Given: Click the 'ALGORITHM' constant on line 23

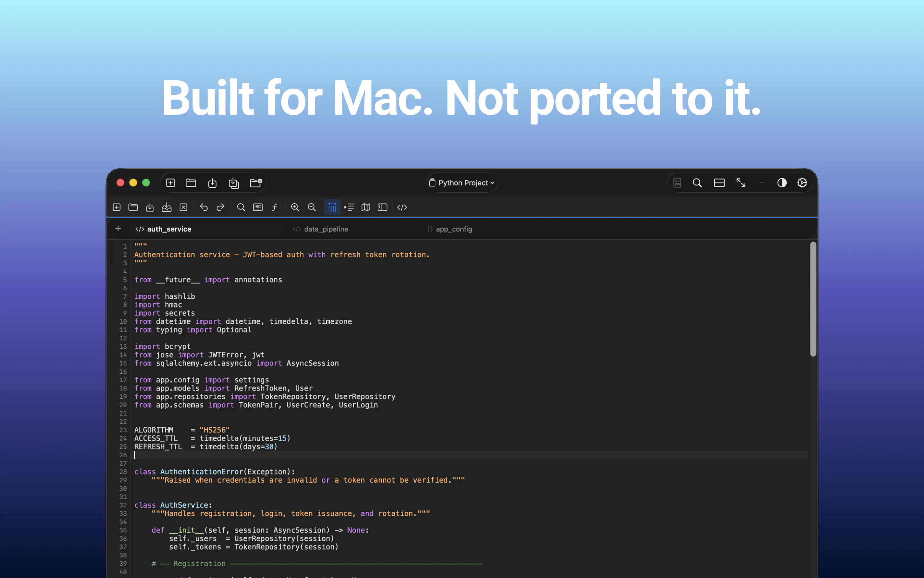Looking at the screenshot, I should click(153, 430).
